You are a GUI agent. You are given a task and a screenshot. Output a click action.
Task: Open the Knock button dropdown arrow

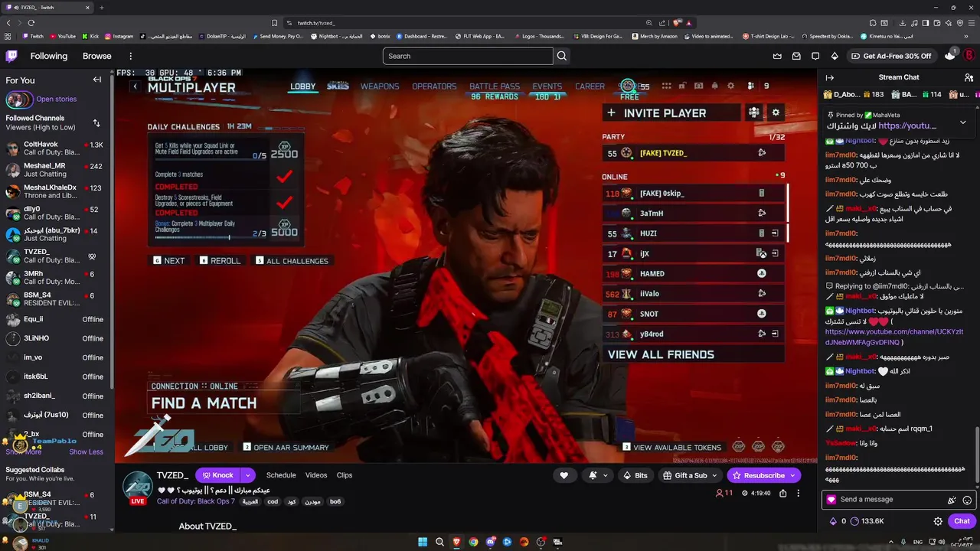pos(247,475)
